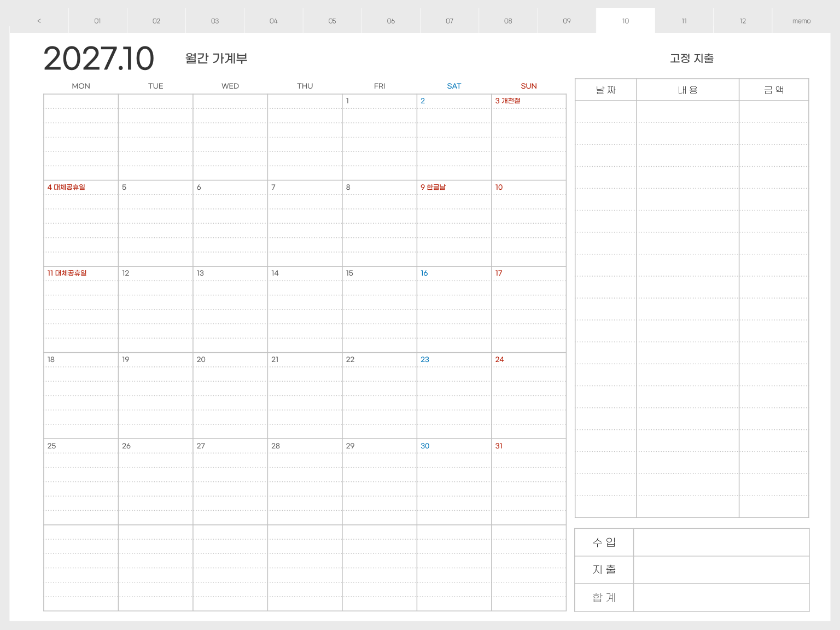
Task: Select date 3 개천절
Action: point(507,101)
